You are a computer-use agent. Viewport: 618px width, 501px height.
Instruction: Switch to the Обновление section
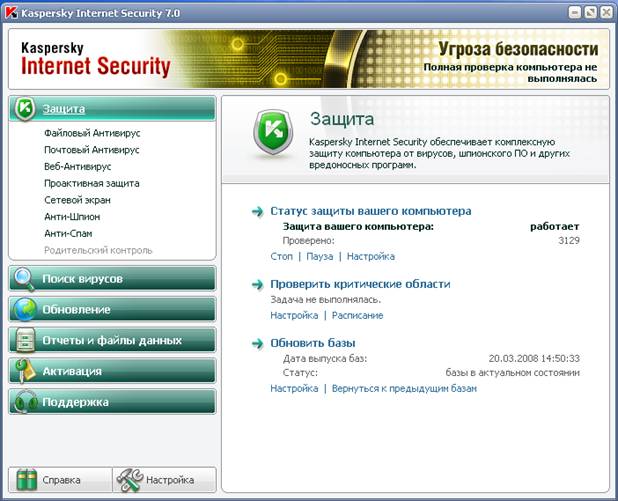point(112,309)
